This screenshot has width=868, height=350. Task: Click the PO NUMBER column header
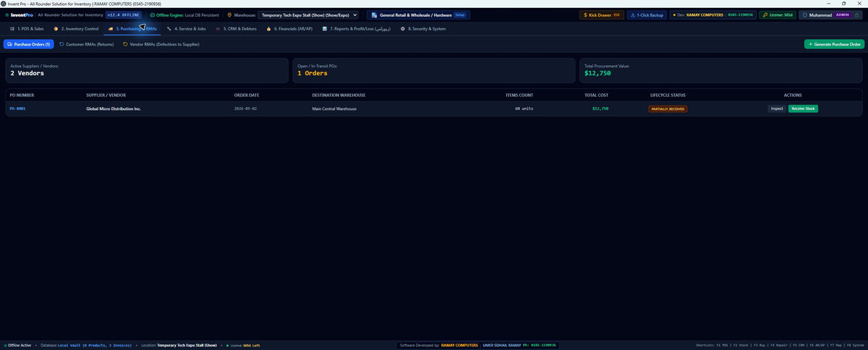(22, 95)
